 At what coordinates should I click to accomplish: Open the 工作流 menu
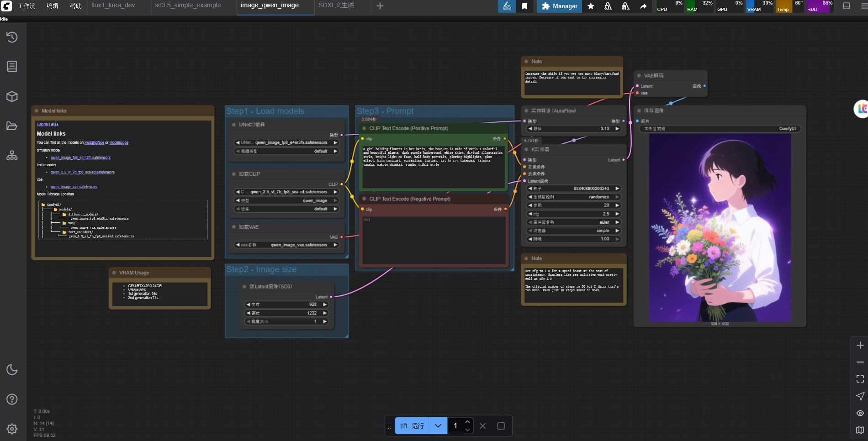26,6
